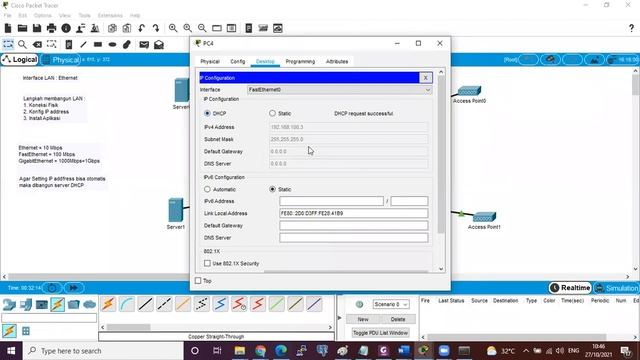Select the Draw Line tool
640x360 pixels.
83,44
